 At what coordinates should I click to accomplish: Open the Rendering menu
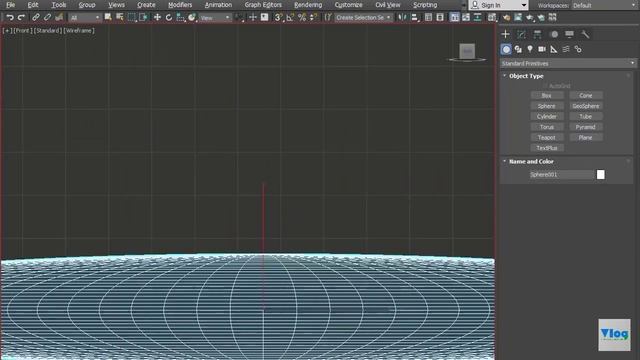click(308, 5)
